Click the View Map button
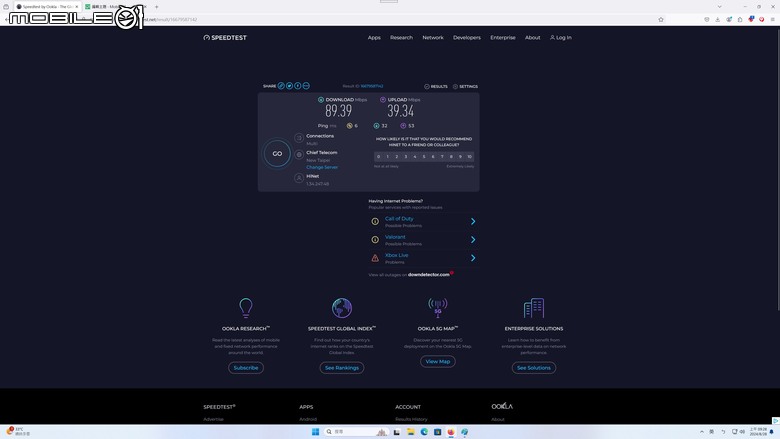 coord(438,361)
